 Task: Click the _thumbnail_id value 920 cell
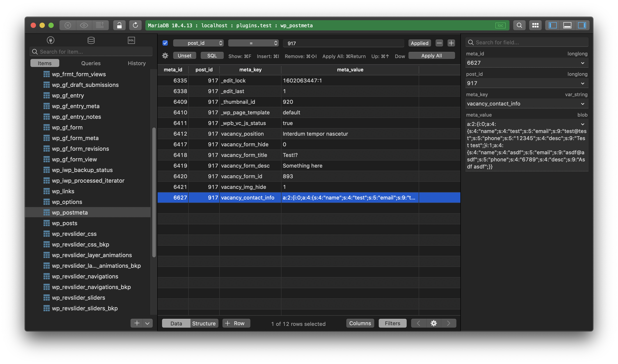(x=350, y=102)
